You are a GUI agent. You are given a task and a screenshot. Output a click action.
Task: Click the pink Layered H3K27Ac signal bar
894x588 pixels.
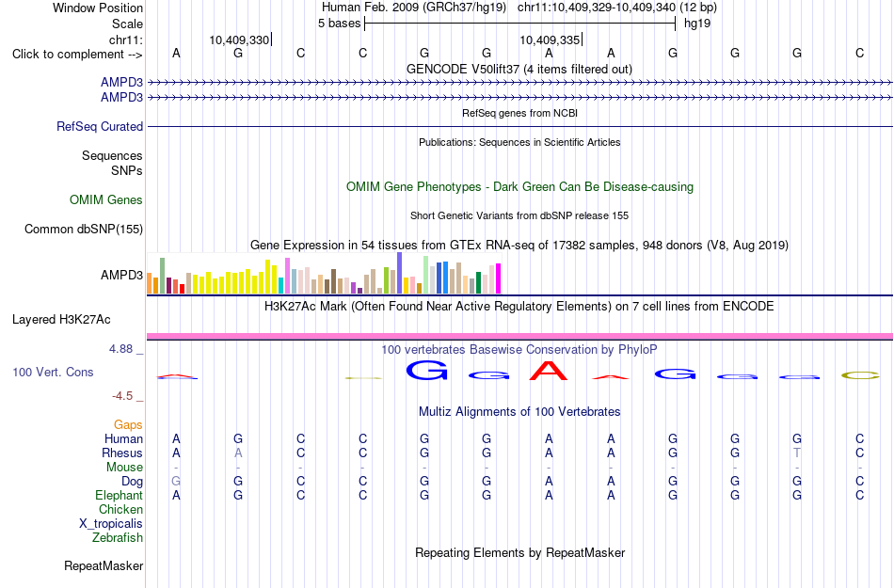coord(519,336)
